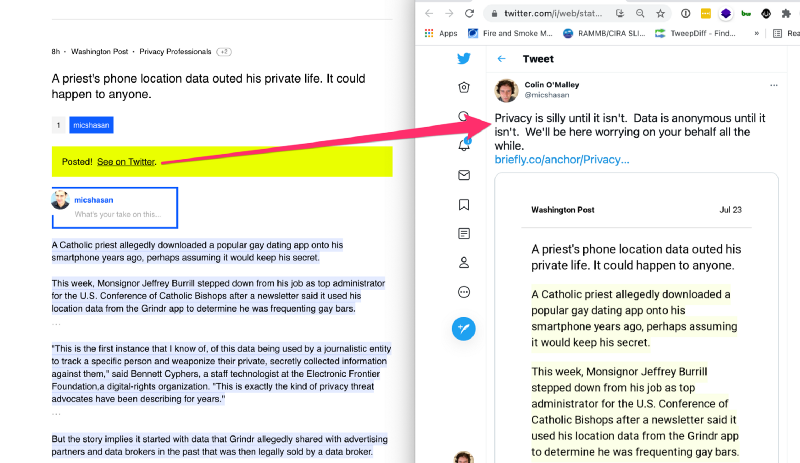
Task: Expand hidden bookmarks with the chevron
Action: [x=757, y=33]
